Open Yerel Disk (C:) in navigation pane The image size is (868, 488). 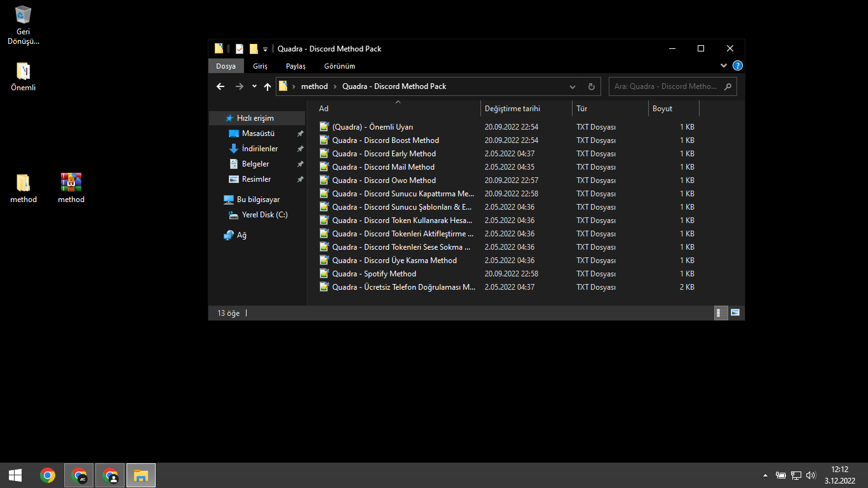pyautogui.click(x=264, y=215)
